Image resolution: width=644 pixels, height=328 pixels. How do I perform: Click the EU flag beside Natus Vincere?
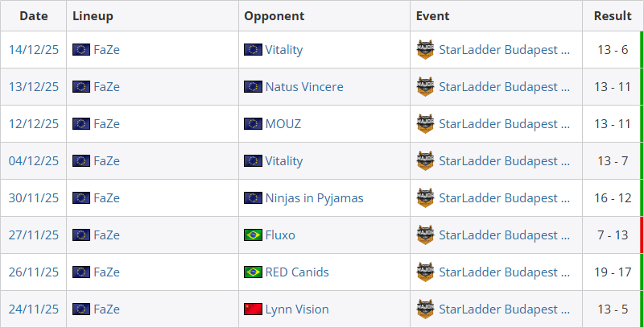[x=253, y=87]
